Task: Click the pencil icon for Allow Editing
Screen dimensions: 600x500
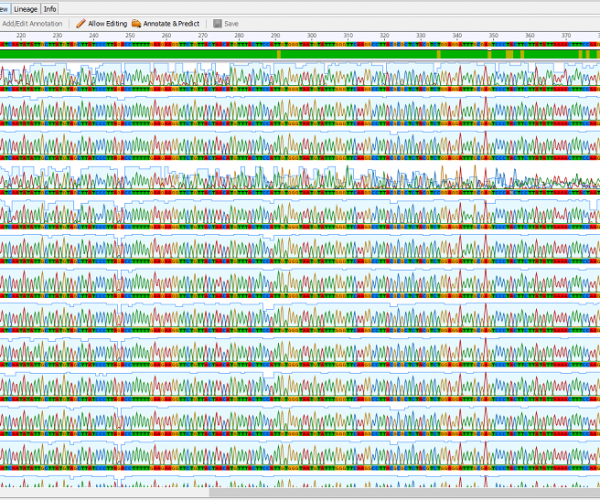Action: coord(81,23)
